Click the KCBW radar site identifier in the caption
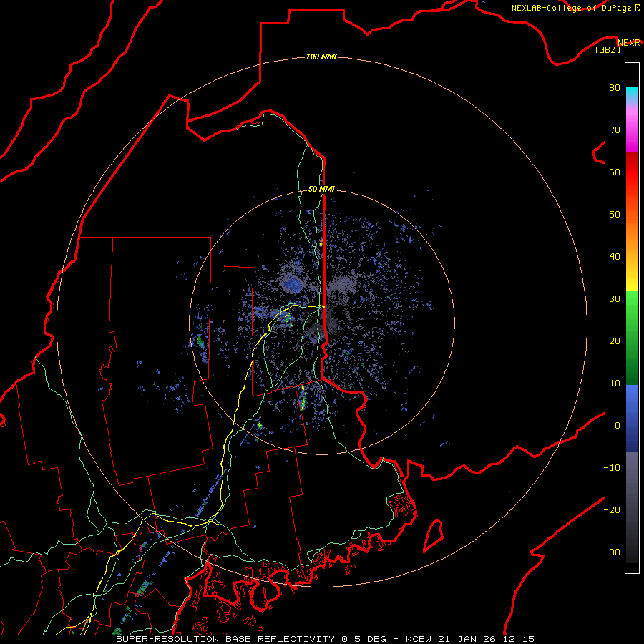Screen dimensions: 644x644 tap(419, 639)
